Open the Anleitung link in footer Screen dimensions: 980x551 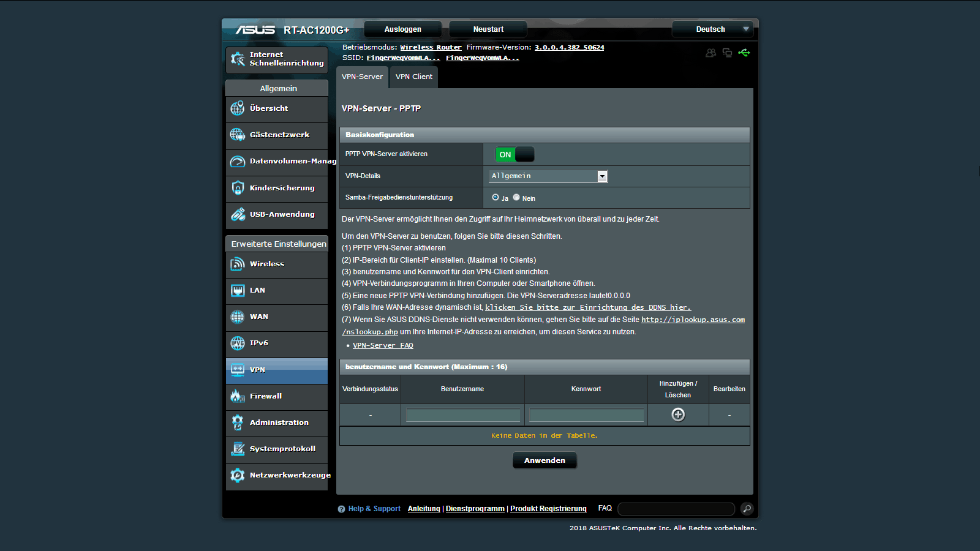click(x=424, y=509)
